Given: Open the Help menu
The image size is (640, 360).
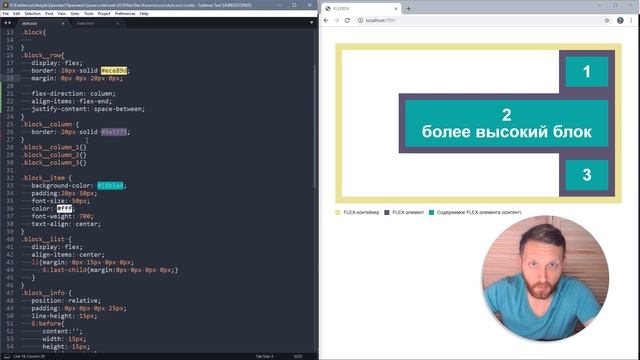Looking at the screenshot, I should (x=144, y=13).
